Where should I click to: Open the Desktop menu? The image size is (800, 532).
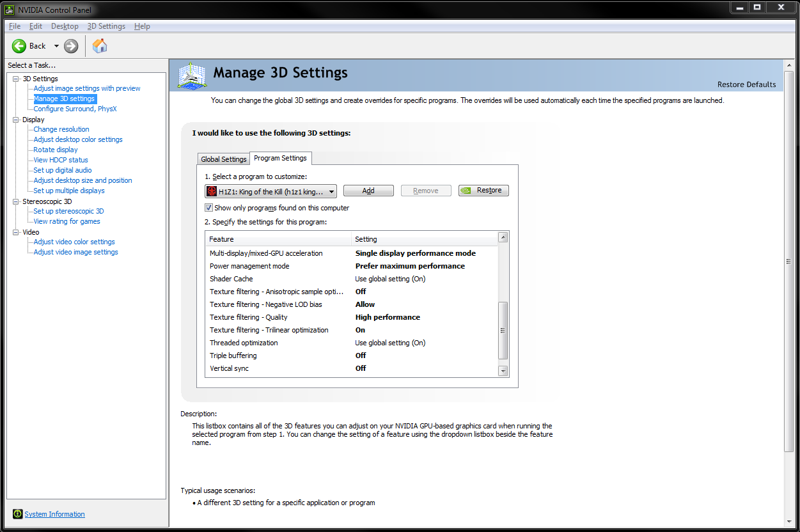[x=65, y=26]
